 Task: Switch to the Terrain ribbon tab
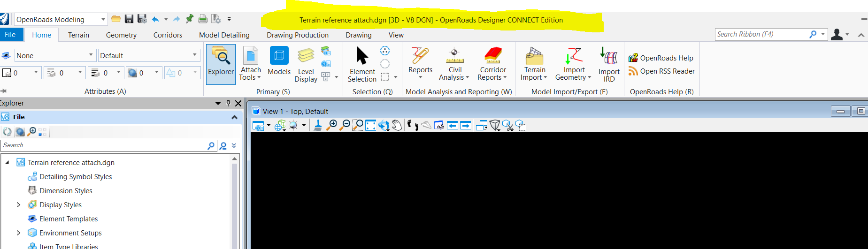[78, 35]
